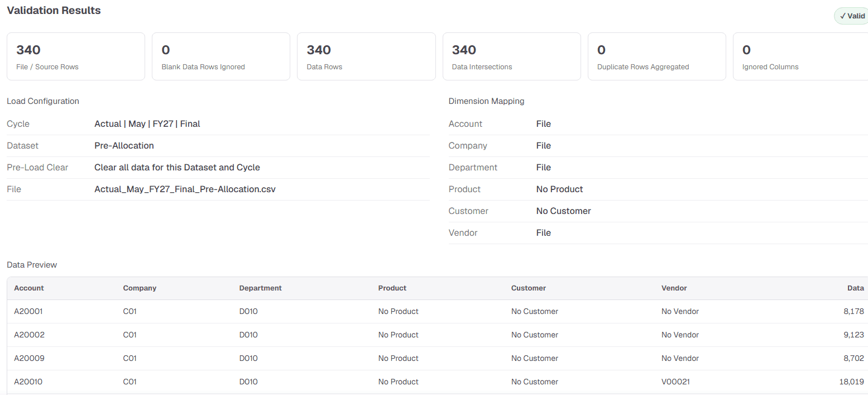Click the Dimension Mapping heading

click(486, 101)
